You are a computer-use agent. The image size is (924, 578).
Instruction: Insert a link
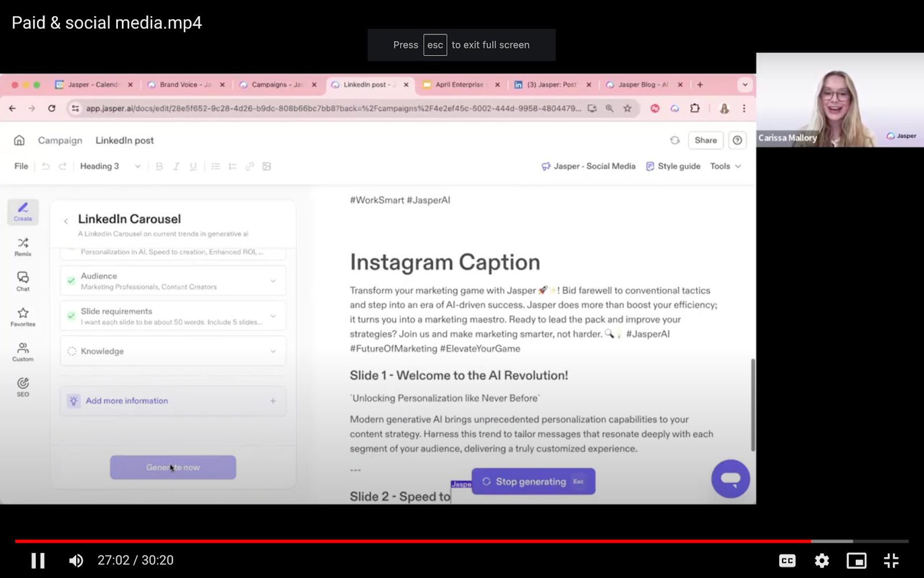click(x=249, y=166)
